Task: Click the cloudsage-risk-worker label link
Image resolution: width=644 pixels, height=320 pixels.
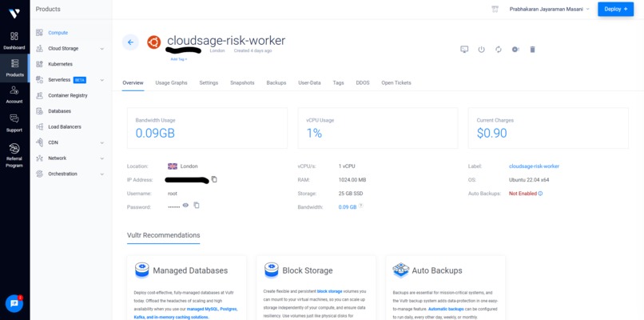Action: pyautogui.click(x=534, y=166)
